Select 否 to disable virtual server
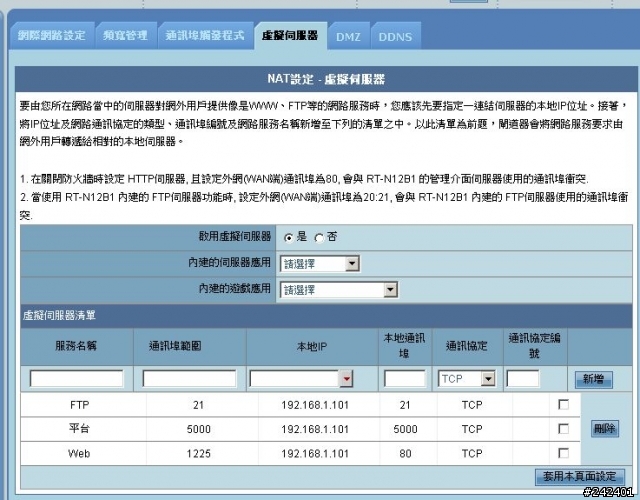640x500 pixels. point(319,238)
